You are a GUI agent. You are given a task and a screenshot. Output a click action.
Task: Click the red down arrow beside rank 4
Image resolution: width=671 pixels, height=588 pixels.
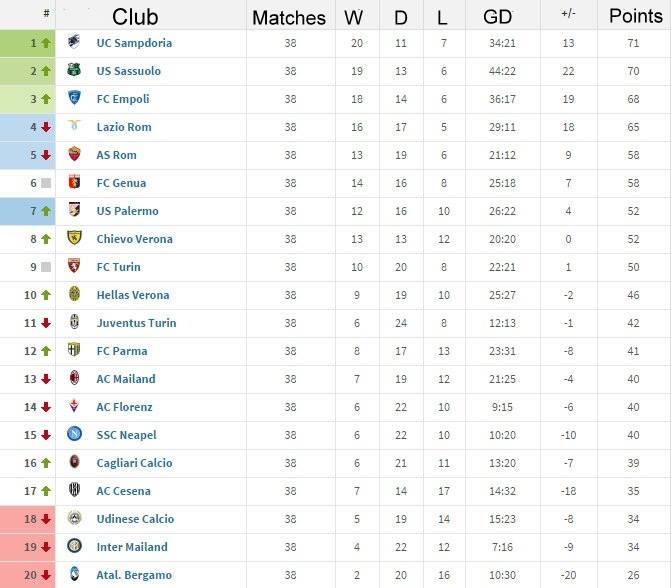coord(46,127)
